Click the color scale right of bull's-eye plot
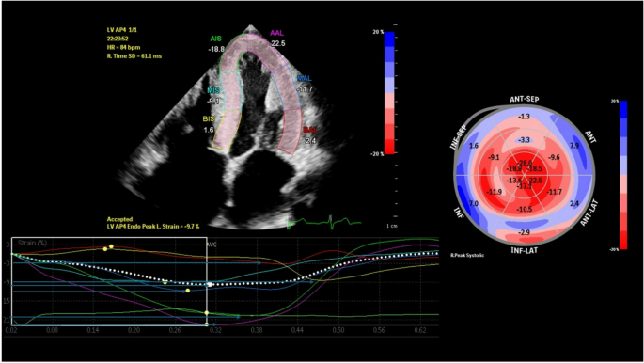This screenshot has height=363, width=644. 623,175
